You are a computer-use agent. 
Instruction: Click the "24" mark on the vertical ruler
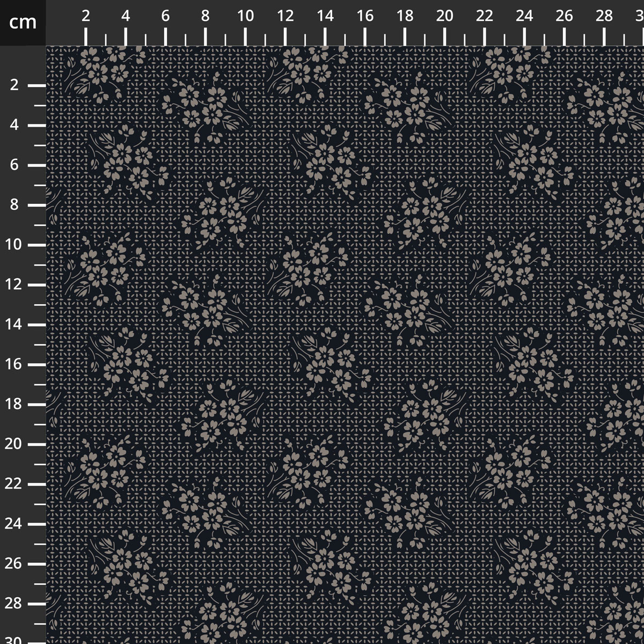click(14, 524)
